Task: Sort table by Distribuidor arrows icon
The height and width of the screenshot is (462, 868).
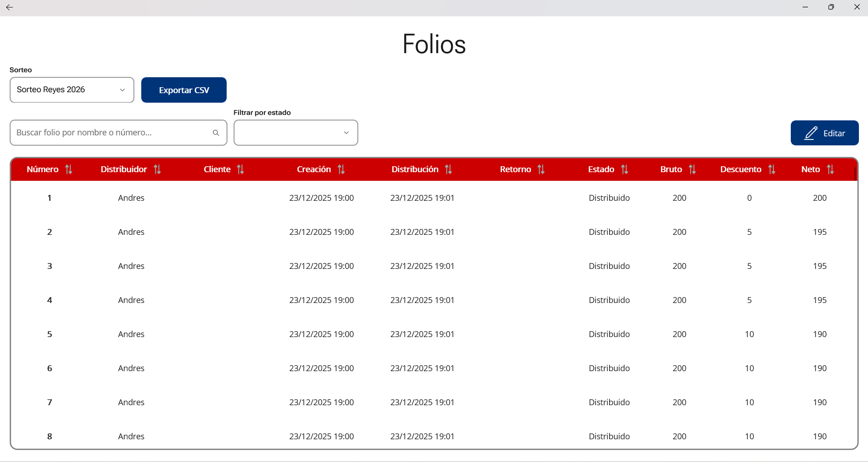Action: (157, 169)
